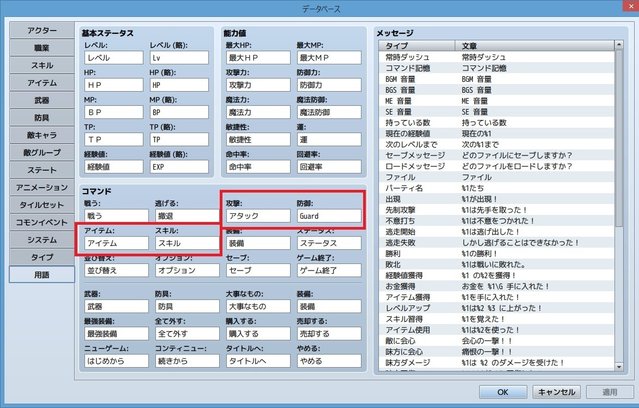Click the ニューゲーム field containing はじめから

(x=117, y=361)
